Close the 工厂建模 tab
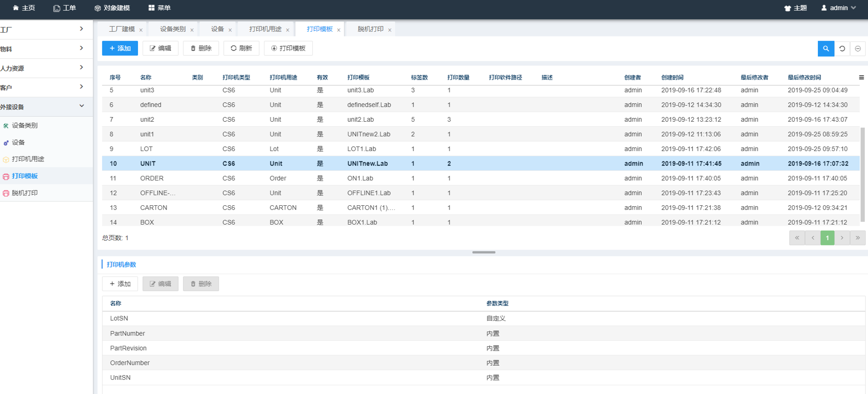 coord(141,30)
